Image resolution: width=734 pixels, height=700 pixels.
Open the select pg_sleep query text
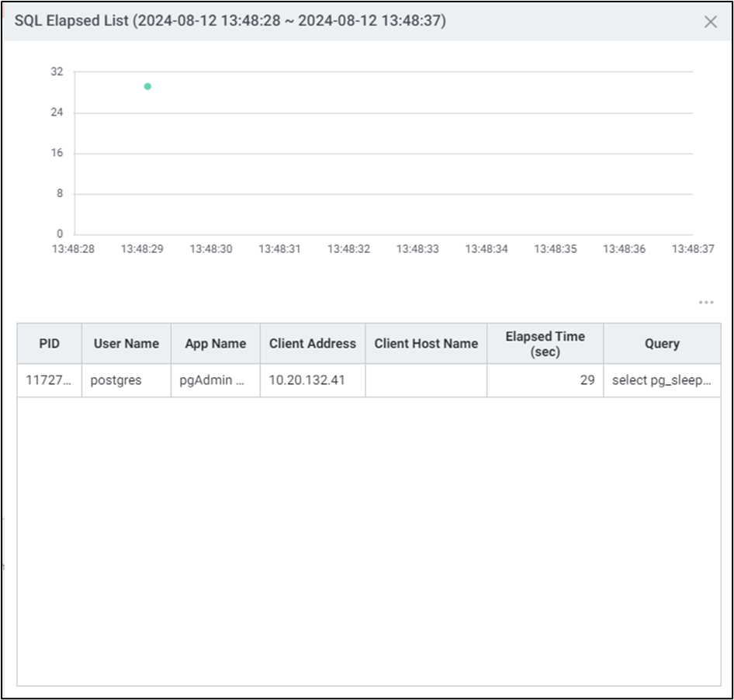point(661,381)
